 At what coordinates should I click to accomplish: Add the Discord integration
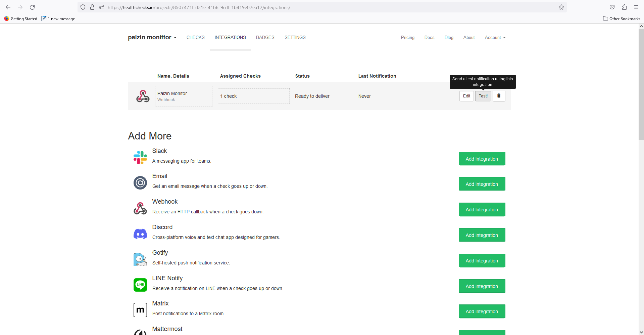point(482,235)
